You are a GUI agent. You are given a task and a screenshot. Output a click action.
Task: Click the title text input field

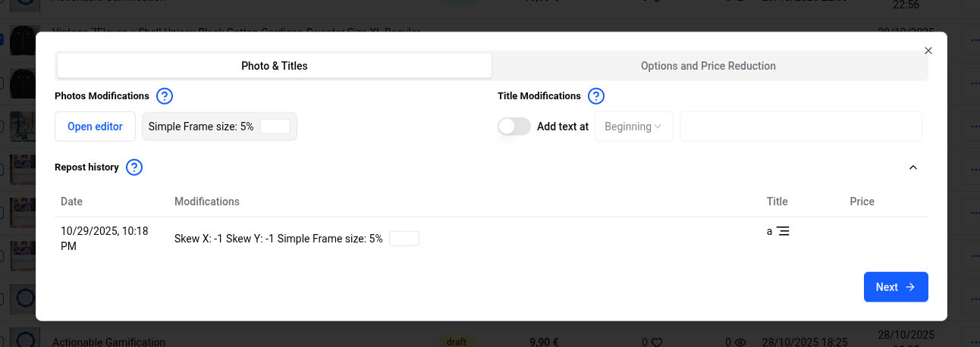(800, 127)
